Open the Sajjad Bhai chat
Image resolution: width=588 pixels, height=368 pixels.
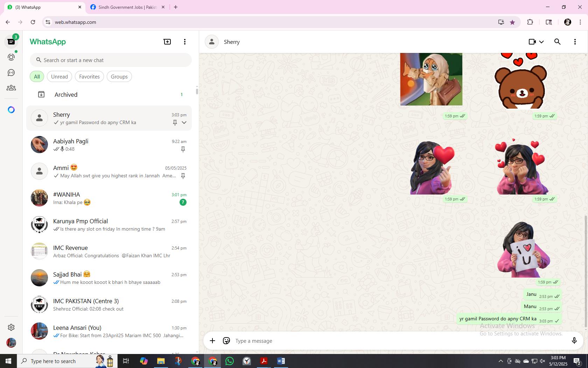click(x=109, y=278)
